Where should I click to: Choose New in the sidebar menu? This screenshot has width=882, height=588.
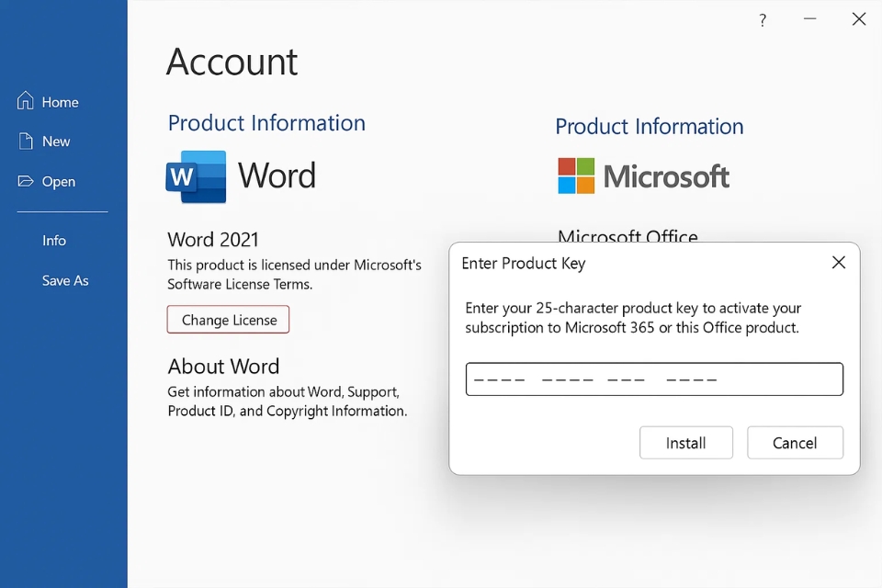56,141
